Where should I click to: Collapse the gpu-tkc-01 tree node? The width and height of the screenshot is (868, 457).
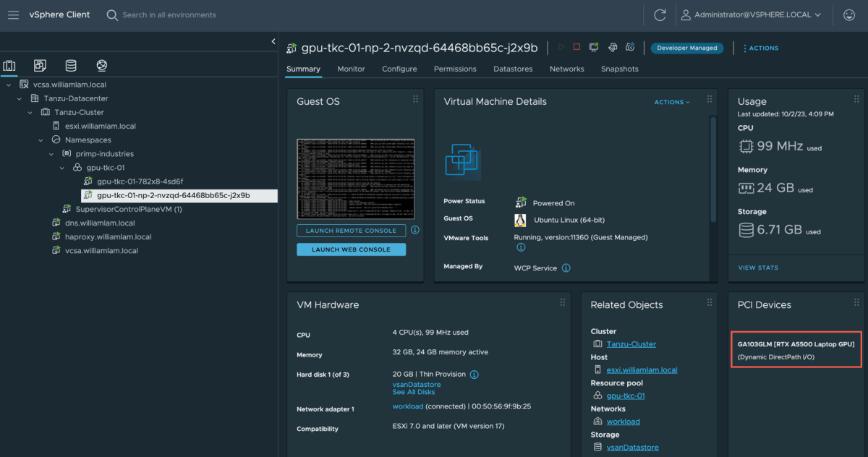(62, 168)
